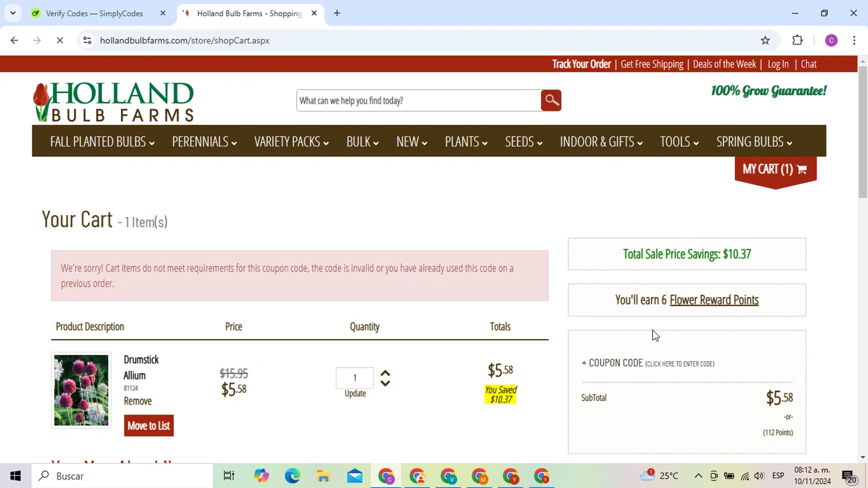
Task: Select the Holland Bulb Farms Shopping tab
Action: tap(249, 13)
